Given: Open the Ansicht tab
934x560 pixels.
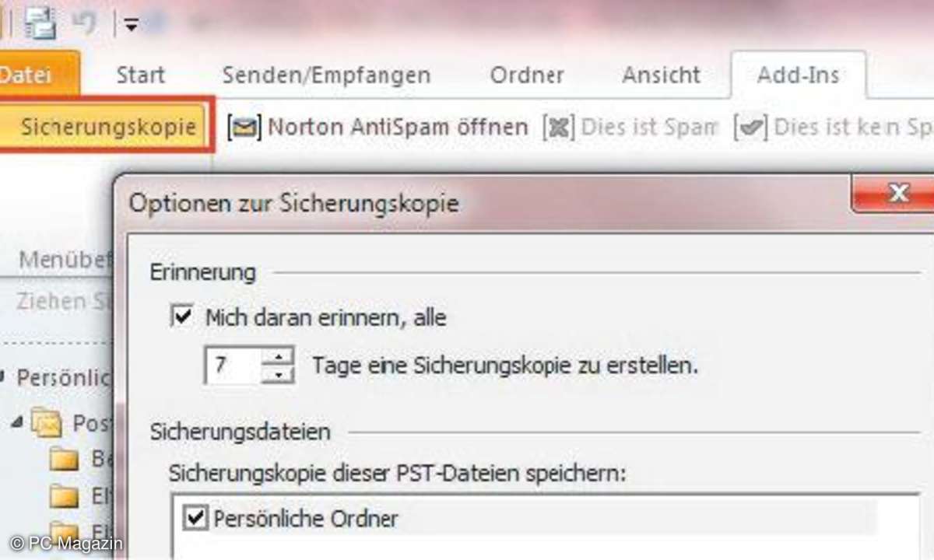Looking at the screenshot, I should pyautogui.click(x=661, y=75).
